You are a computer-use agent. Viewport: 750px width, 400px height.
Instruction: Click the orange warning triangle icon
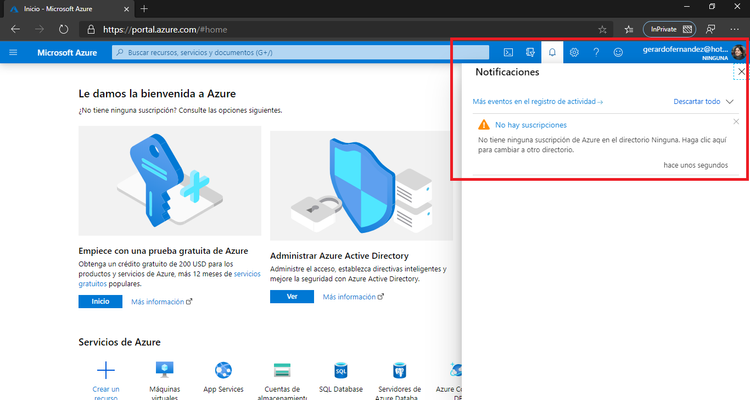point(484,125)
